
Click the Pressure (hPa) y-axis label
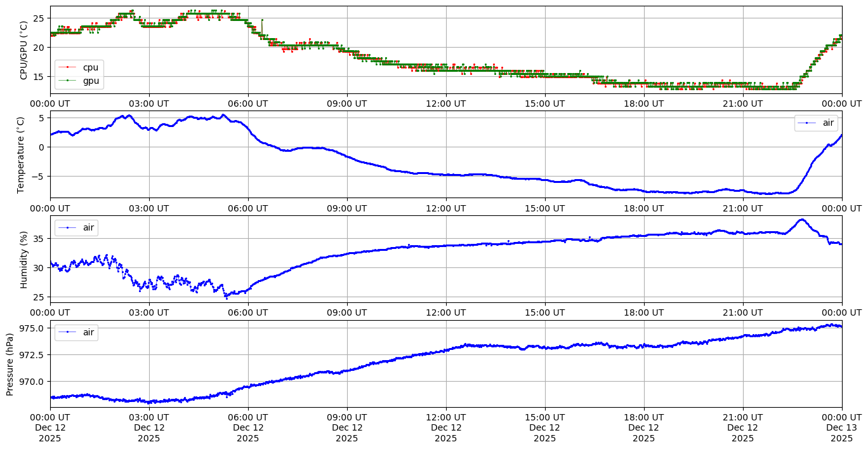[10, 364]
